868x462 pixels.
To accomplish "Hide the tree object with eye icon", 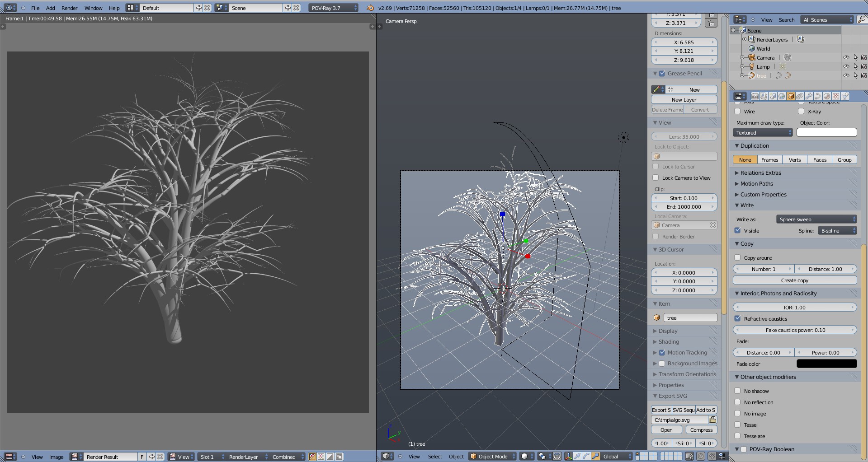I will click(x=846, y=75).
